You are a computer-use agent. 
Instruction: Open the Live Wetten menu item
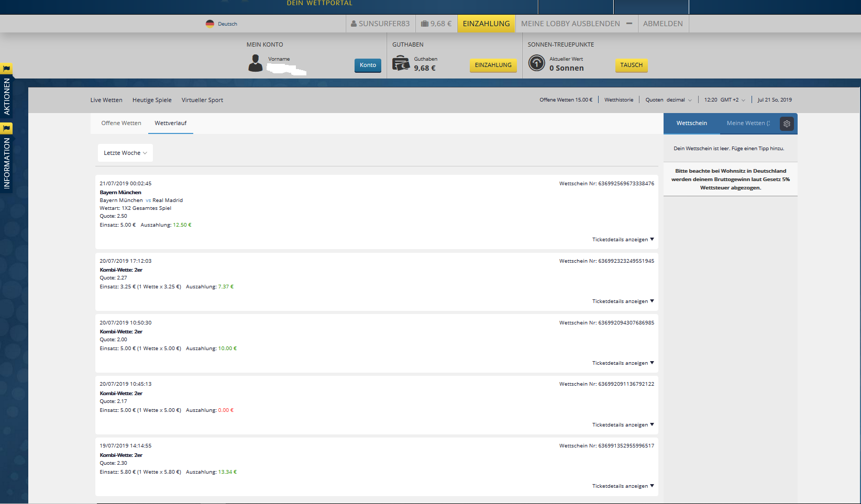106,100
